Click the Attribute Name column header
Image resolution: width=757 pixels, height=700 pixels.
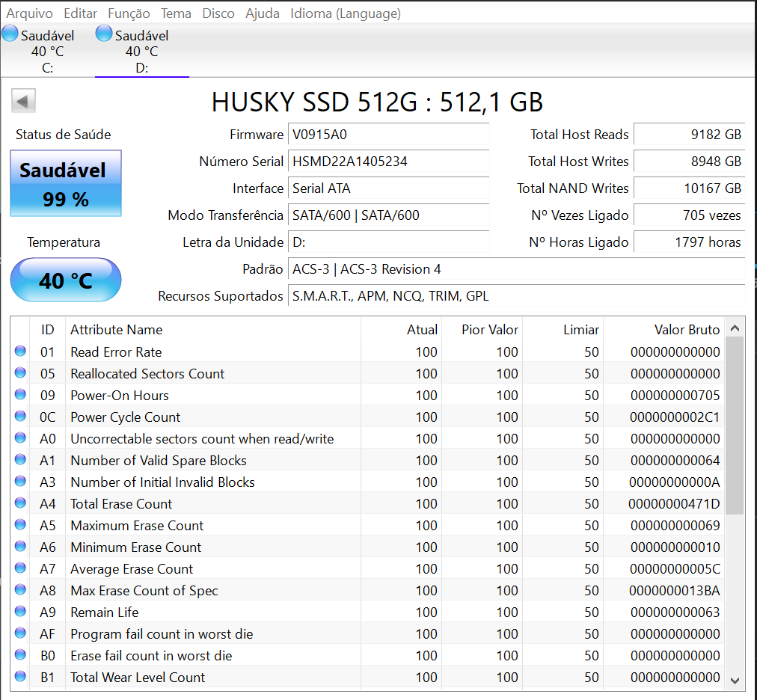[x=213, y=329]
